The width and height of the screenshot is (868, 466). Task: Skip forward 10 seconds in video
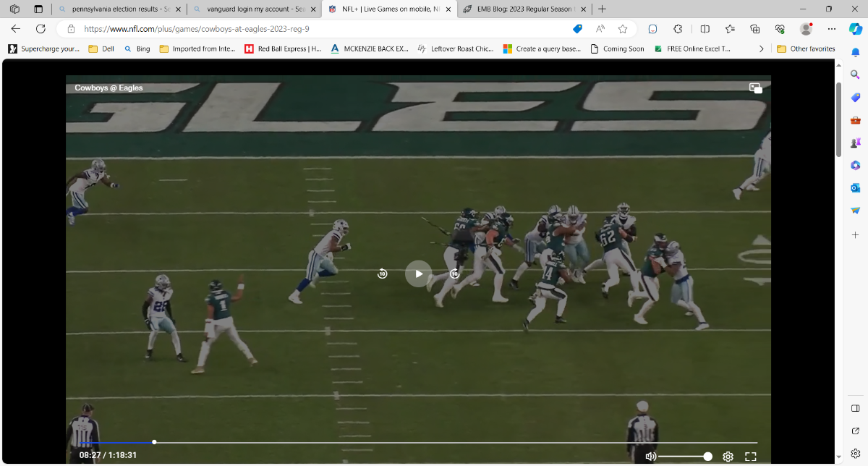454,274
